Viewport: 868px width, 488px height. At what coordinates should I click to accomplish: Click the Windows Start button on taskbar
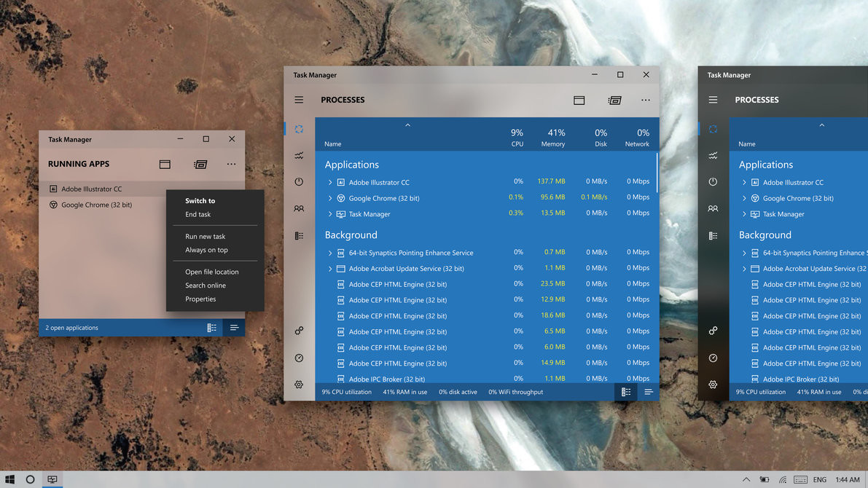tap(9, 479)
